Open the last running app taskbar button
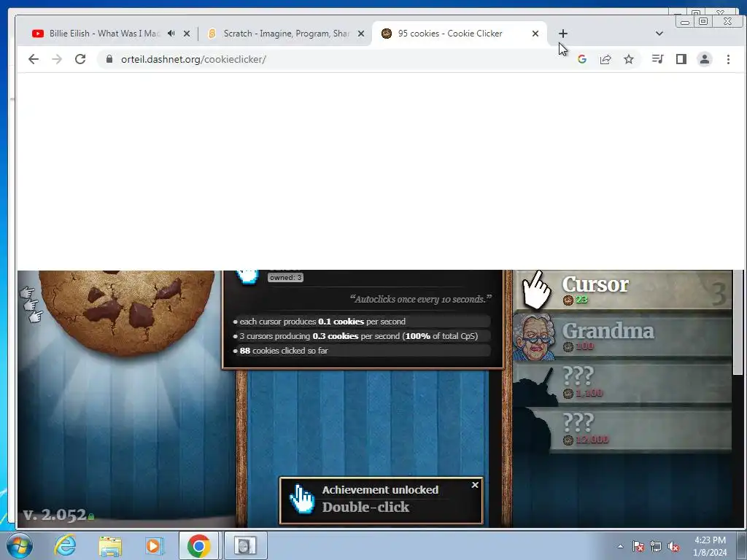The image size is (747, 560). click(245, 545)
